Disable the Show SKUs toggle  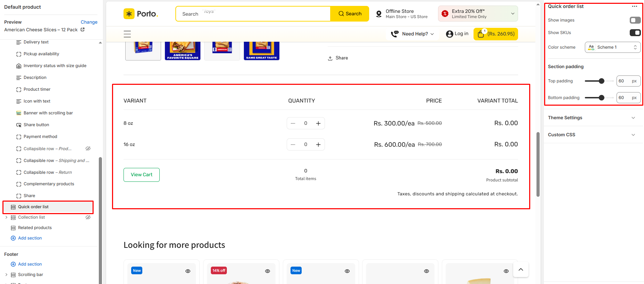[x=635, y=33]
